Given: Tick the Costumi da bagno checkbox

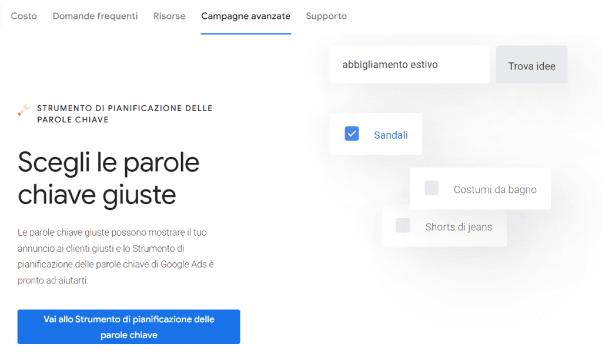Looking at the screenshot, I should (432, 188).
